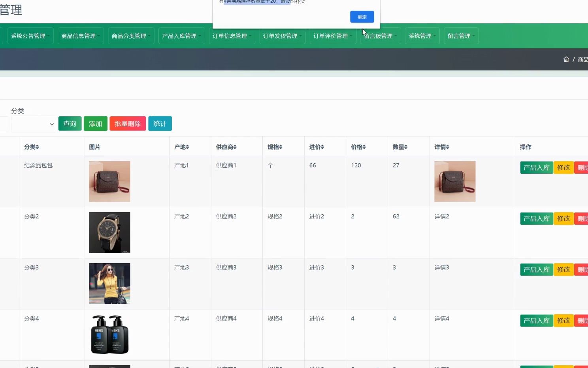Image resolution: width=588 pixels, height=368 pixels.
Task: Sort table by 数量 column
Action: click(400, 147)
